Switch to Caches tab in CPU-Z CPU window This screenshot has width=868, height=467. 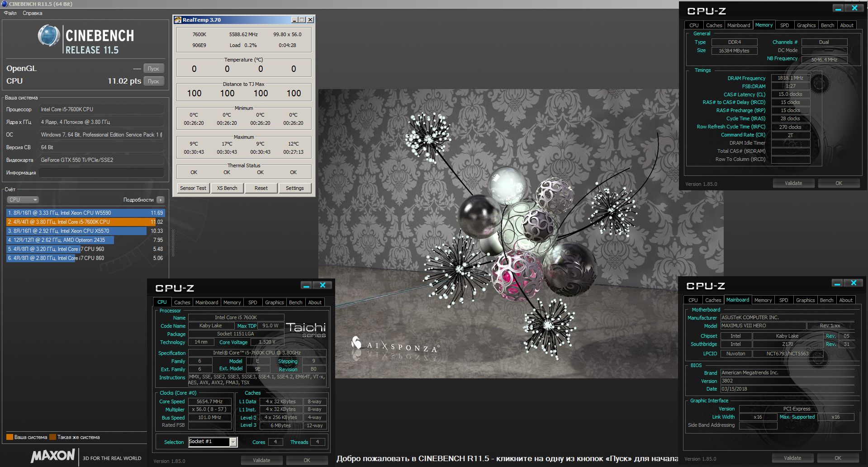tap(182, 302)
